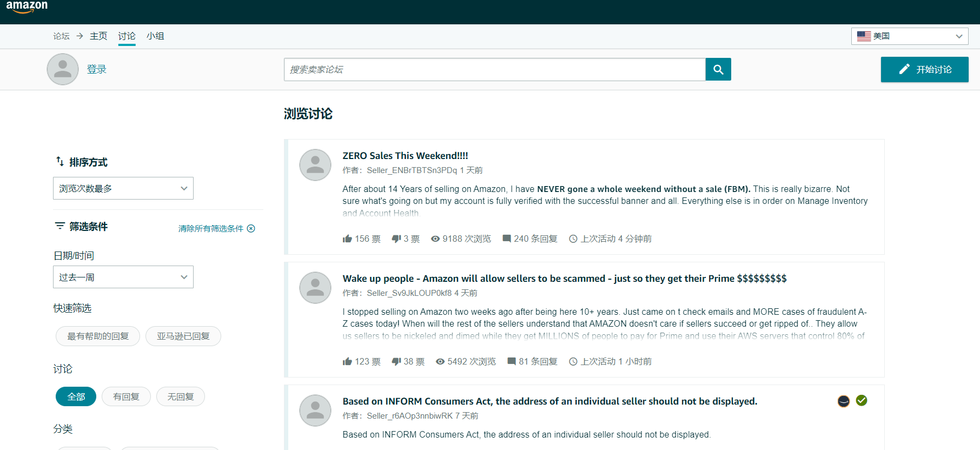This screenshot has width=980, height=450.
Task: Select the 有回复 discussion filter
Action: point(126,396)
